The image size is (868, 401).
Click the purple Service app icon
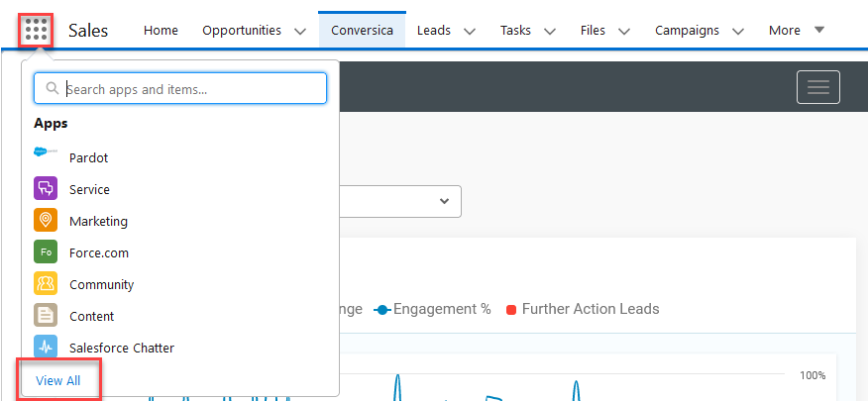click(46, 188)
